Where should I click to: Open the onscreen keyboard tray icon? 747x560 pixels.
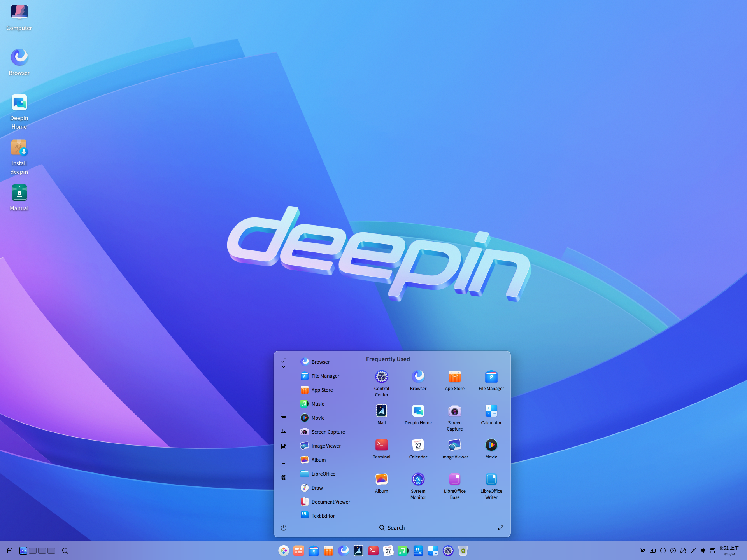643,551
